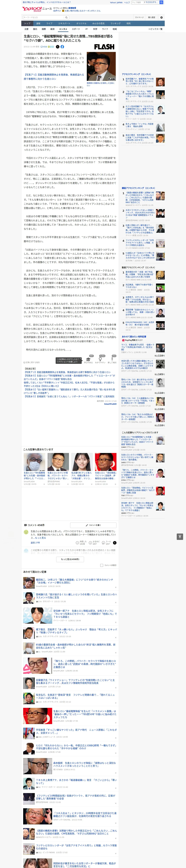This screenshot has width=186, height=868.
Task: Click 共感した reaction on first comment
Action: pos(81,543)
